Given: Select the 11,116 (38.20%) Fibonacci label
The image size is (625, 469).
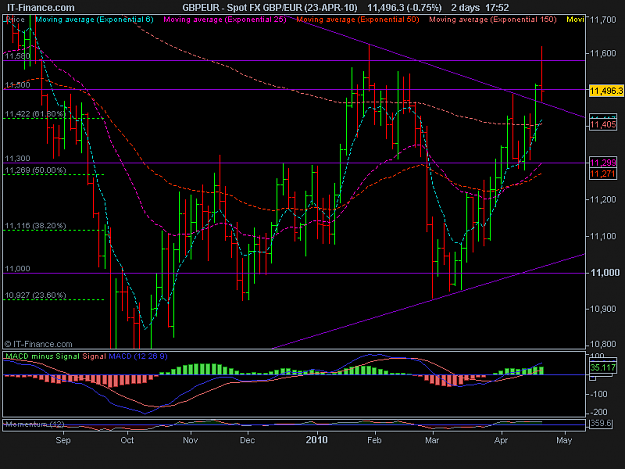Looking at the screenshot, I should click(35, 226).
